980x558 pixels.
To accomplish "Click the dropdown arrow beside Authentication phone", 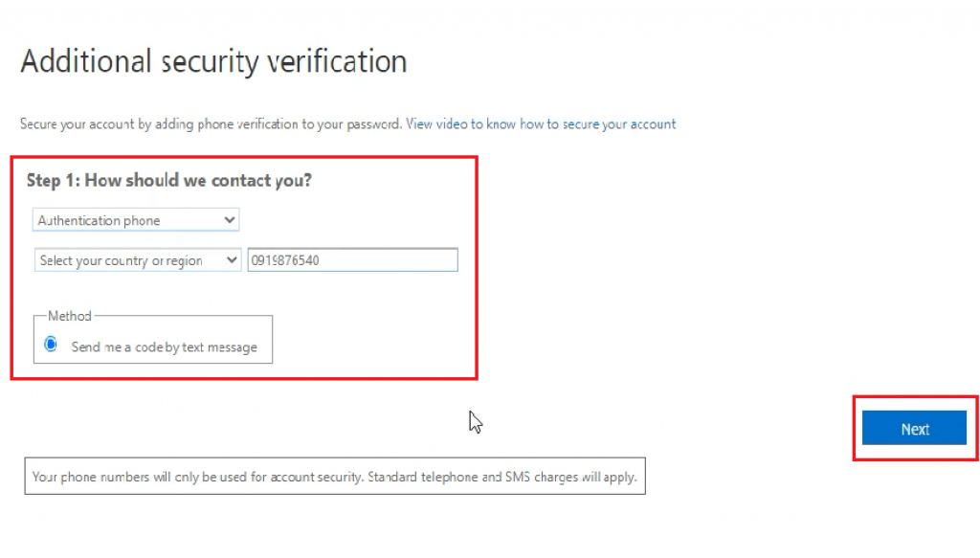I will click(230, 219).
